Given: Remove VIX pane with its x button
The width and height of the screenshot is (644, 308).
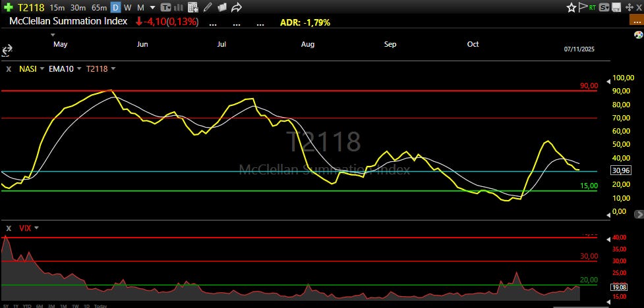Looking at the screenshot, I should click(x=8, y=228).
